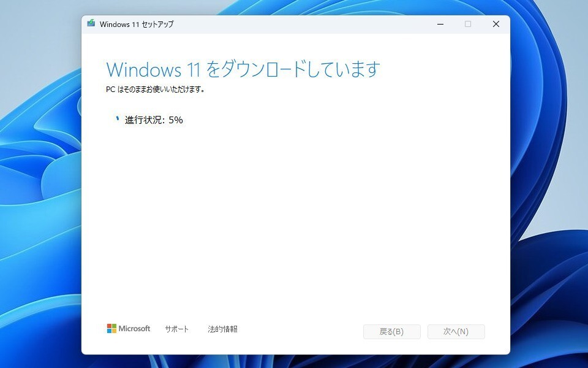Close the Windows 11 setup window
The image size is (588, 368).
[496, 24]
